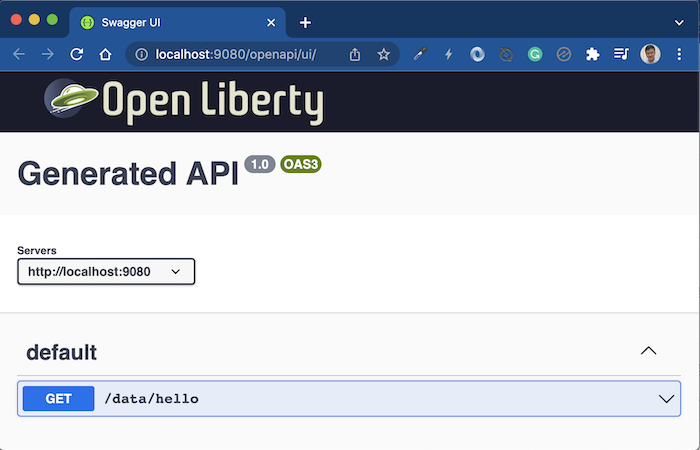Click the gray slashed circle extension icon

pyautogui.click(x=564, y=54)
